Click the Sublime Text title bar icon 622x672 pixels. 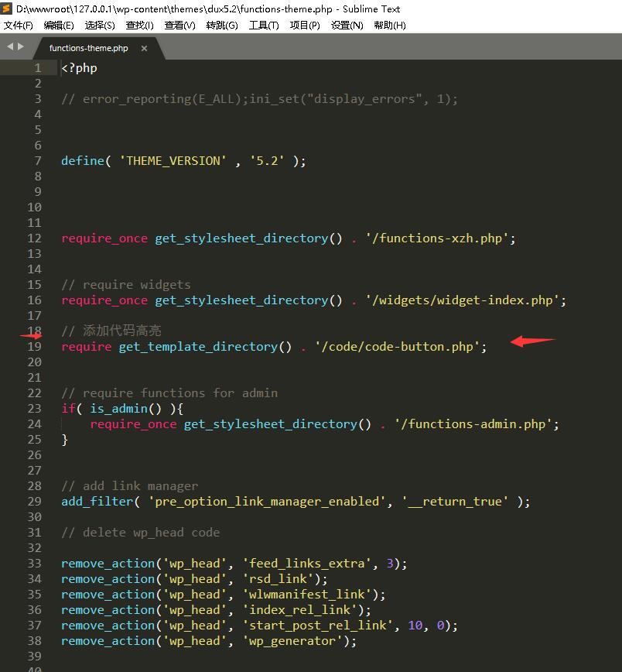6,9
